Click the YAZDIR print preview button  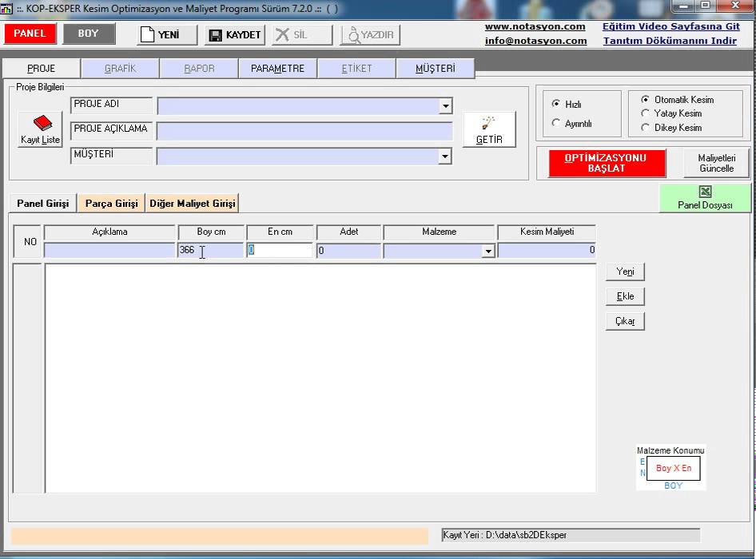click(x=370, y=34)
